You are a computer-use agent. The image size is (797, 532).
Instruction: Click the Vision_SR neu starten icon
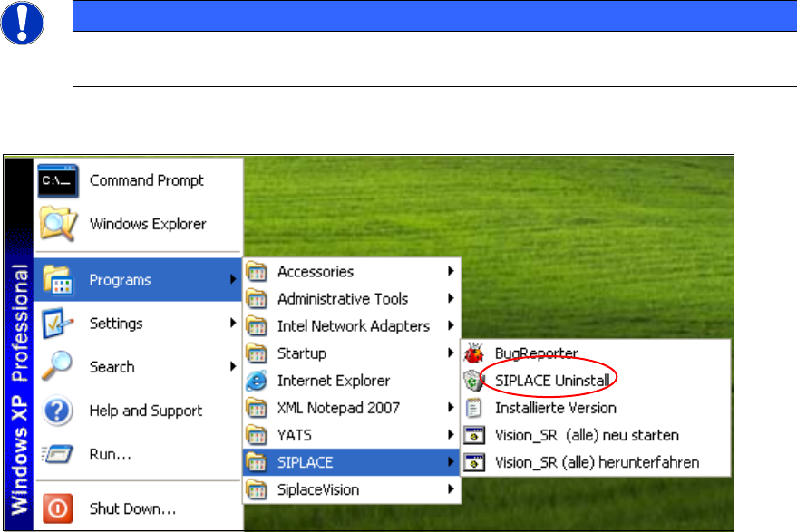click(473, 435)
